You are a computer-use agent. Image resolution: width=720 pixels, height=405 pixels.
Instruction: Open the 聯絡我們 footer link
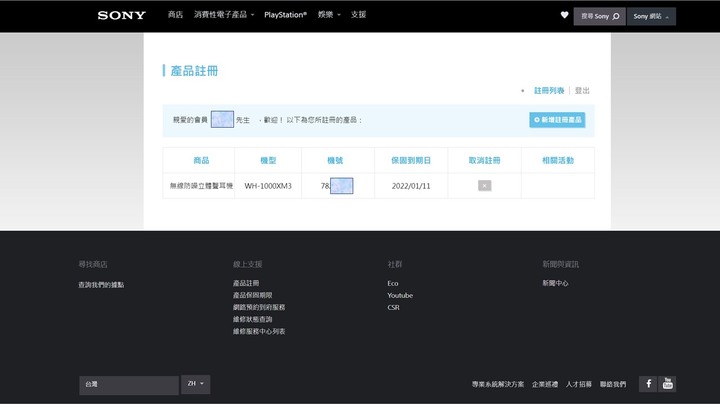613,384
